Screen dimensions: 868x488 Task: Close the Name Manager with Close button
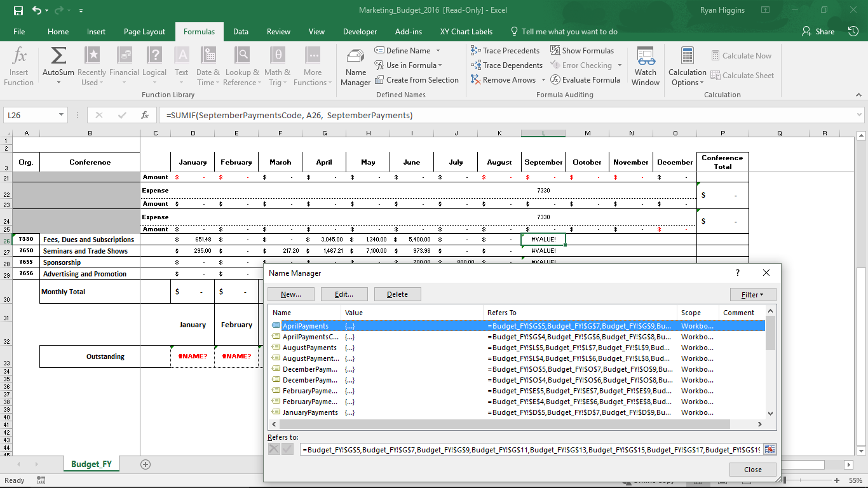[x=753, y=470]
